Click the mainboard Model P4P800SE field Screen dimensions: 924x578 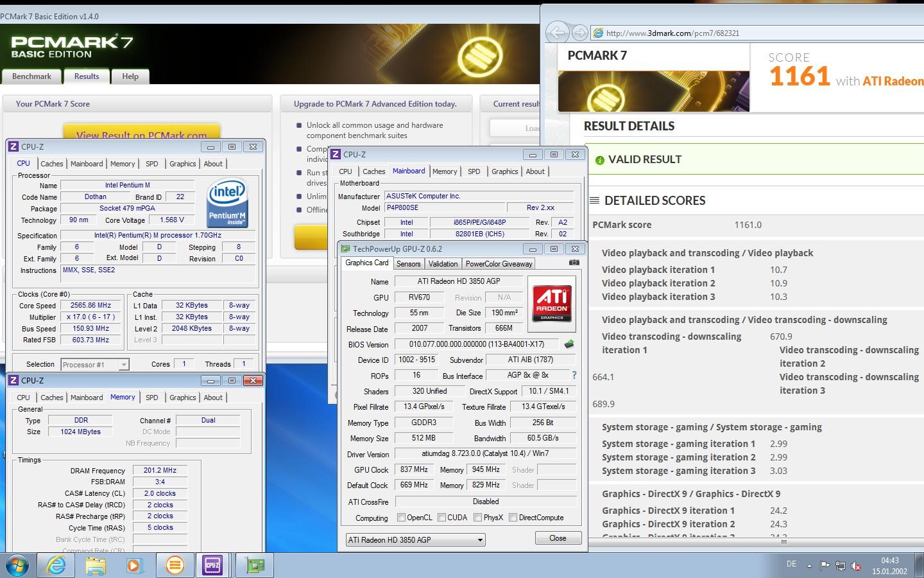tap(444, 208)
